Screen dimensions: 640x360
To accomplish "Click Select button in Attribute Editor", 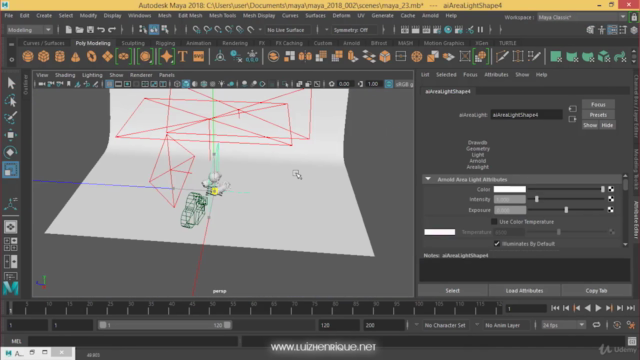I will [452, 291].
